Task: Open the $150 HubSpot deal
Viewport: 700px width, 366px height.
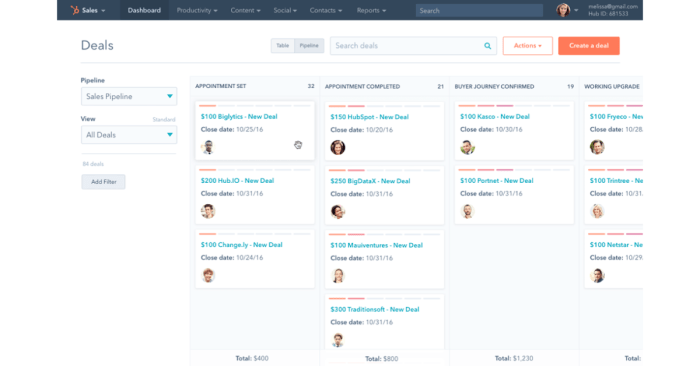Action: coord(369,117)
